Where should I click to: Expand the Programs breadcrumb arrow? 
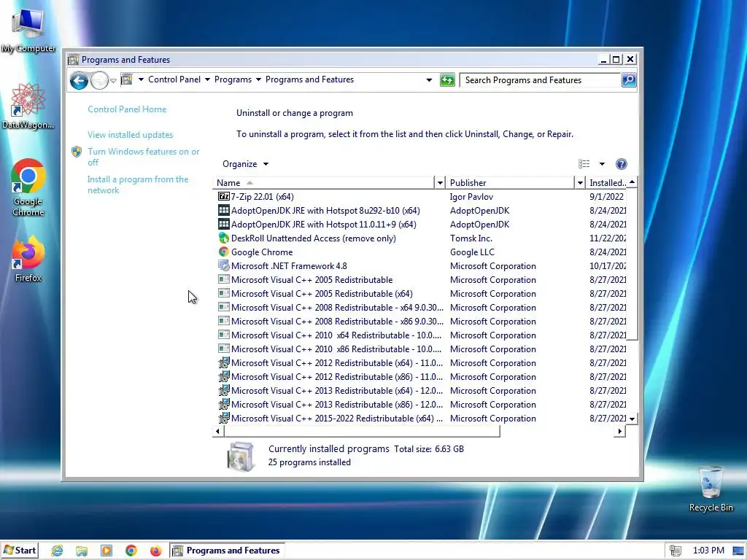point(258,79)
